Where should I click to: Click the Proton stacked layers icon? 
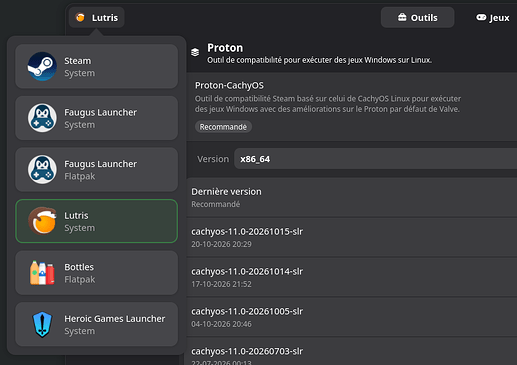(195, 52)
